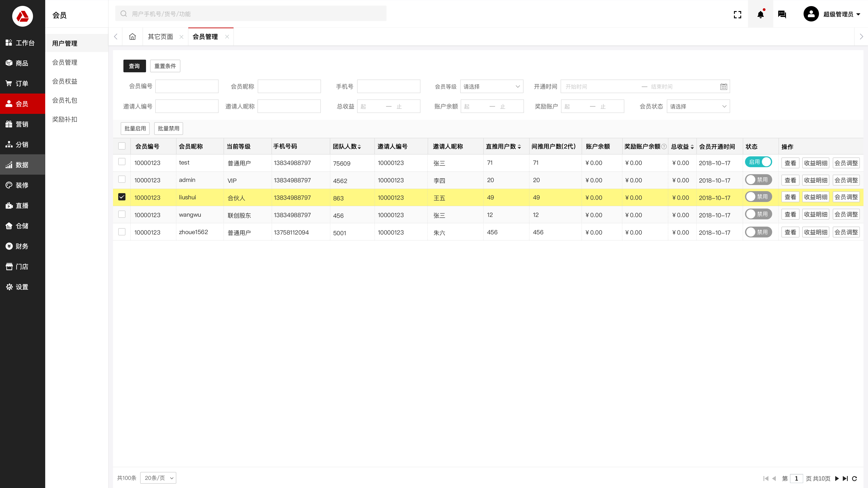Click the search magnifier icon
Image resolution: width=868 pixels, height=488 pixels.
[x=124, y=14]
